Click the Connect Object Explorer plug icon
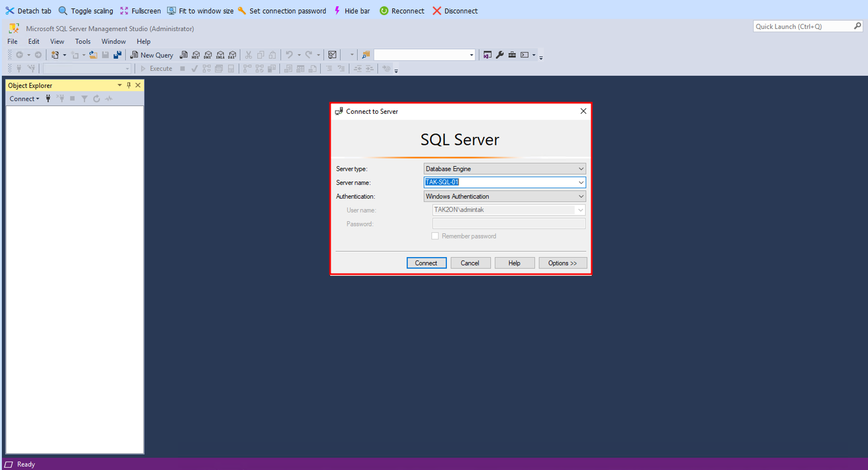The width and height of the screenshot is (868, 470). coord(48,99)
